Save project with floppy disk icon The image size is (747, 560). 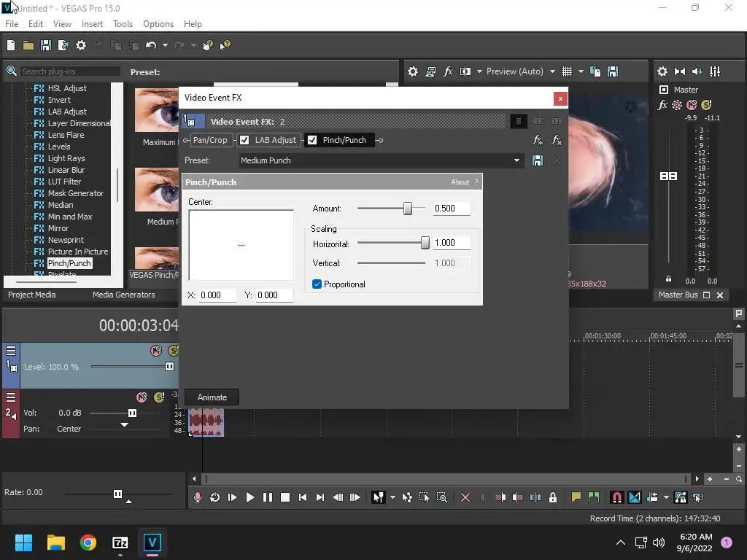pos(46,45)
